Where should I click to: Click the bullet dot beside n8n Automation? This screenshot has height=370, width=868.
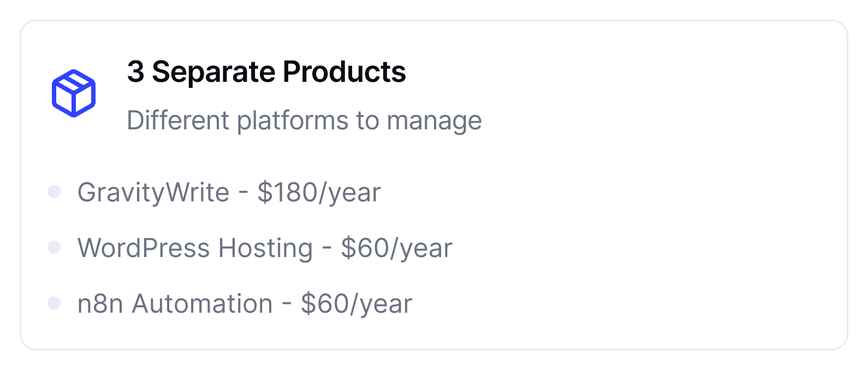[x=54, y=303]
